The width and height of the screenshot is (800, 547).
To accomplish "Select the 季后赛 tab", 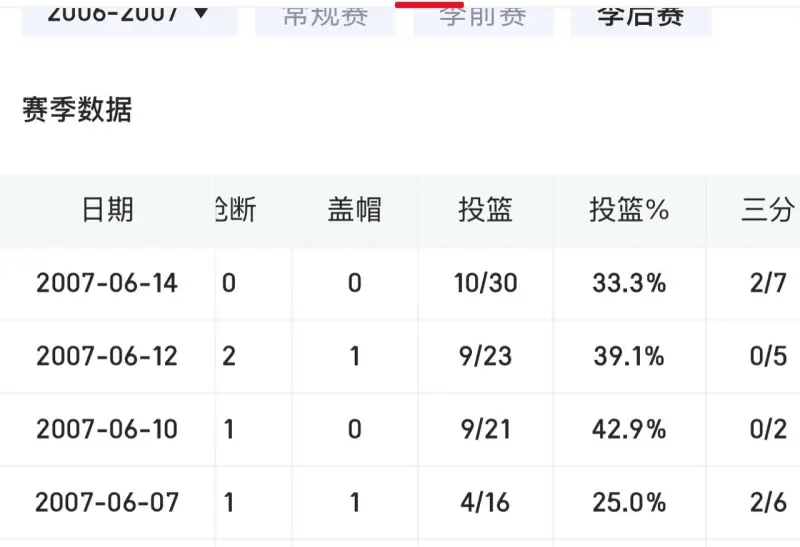I will (x=641, y=18).
